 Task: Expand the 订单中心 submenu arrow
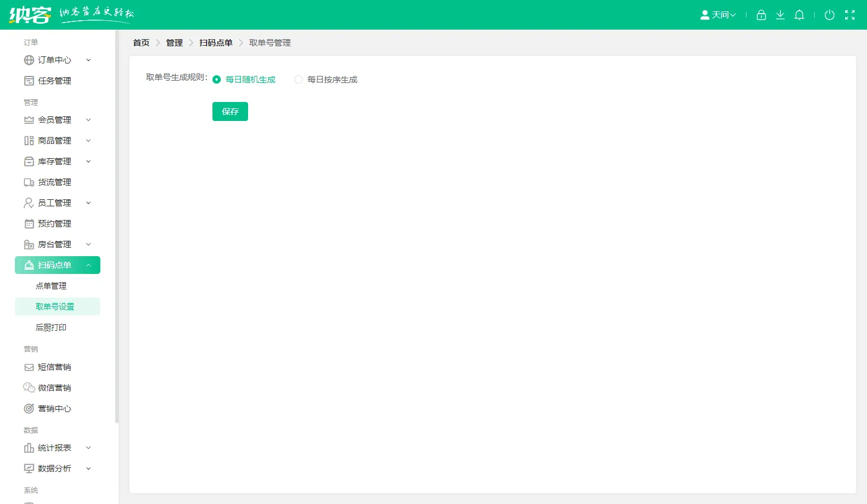pyautogui.click(x=88, y=60)
